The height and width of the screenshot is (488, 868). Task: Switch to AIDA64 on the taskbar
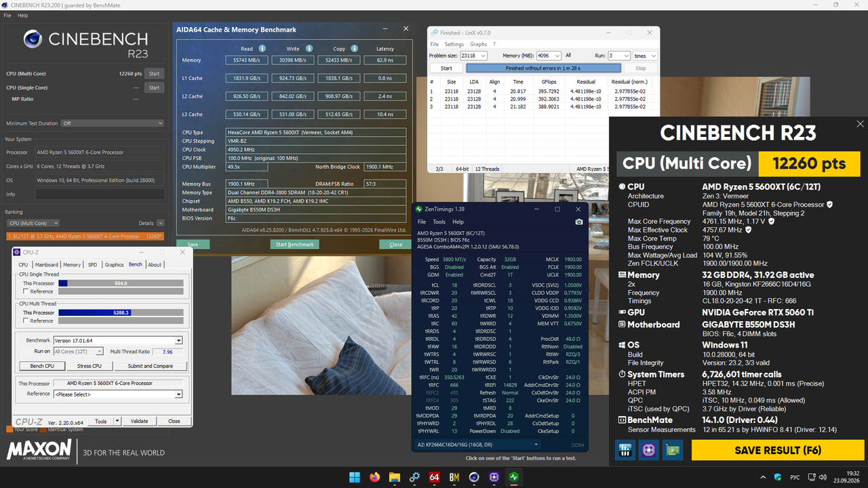[x=435, y=477]
